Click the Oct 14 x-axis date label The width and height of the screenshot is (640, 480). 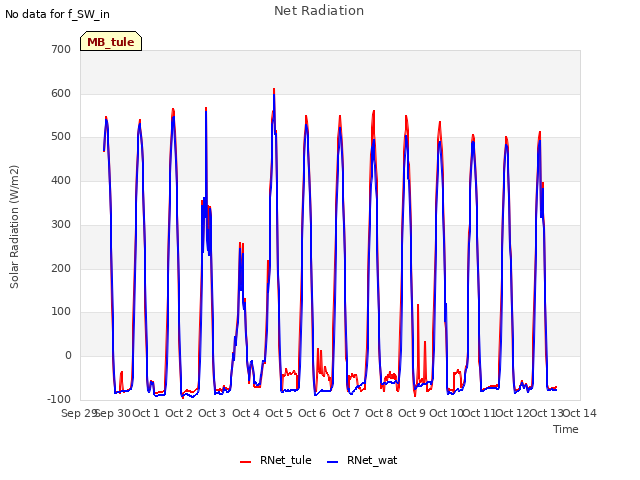(x=580, y=413)
